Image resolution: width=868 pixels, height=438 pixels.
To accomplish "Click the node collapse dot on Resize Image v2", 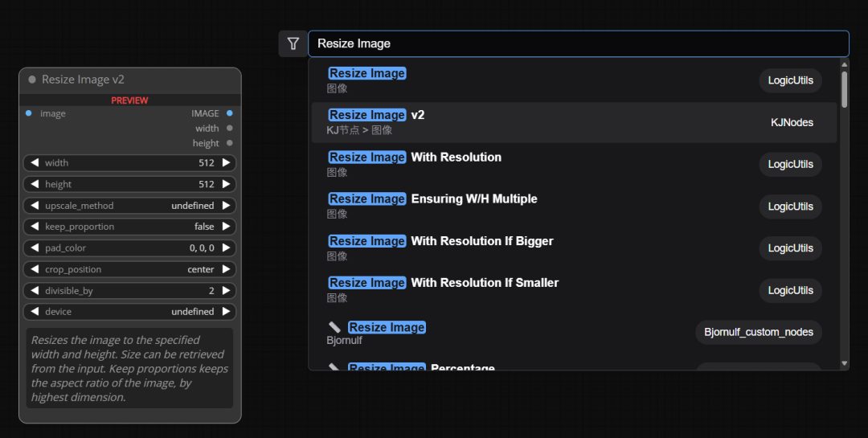I will (32, 80).
